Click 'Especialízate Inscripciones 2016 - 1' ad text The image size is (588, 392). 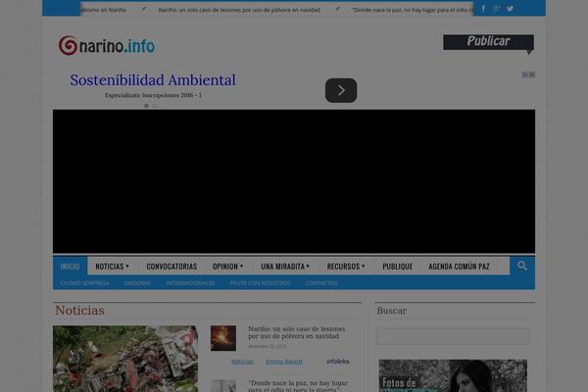click(x=153, y=95)
